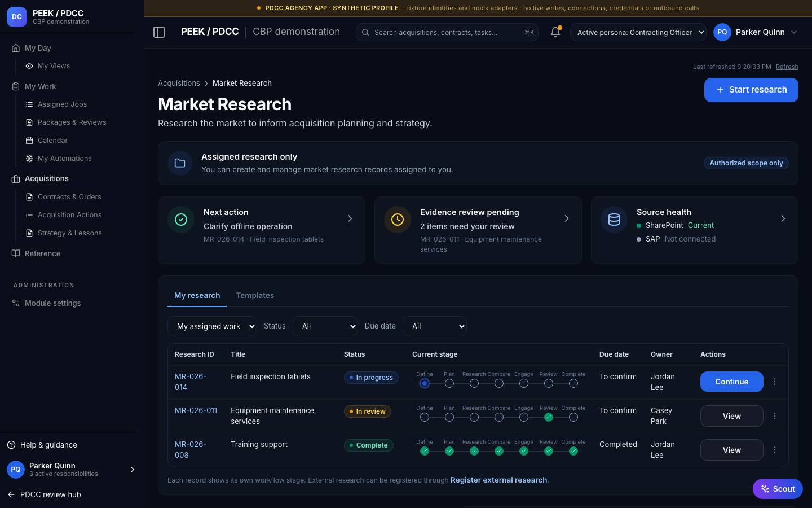The image size is (812, 508).
Task: Click the clock icon on Evidence review card
Action: coord(398,220)
